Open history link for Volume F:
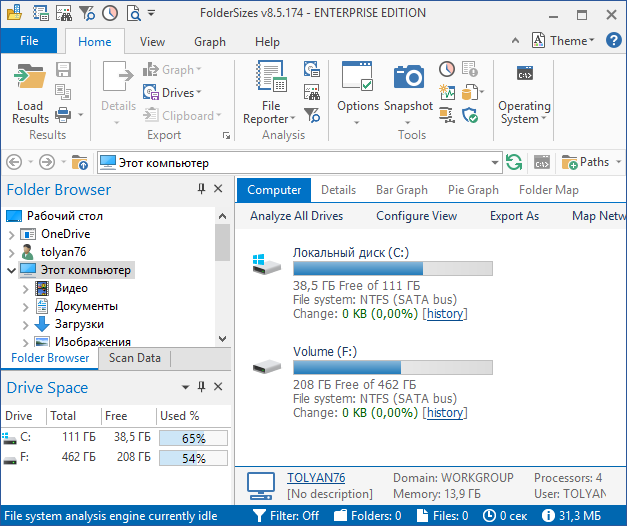This screenshot has height=526, width=627. 445,413
